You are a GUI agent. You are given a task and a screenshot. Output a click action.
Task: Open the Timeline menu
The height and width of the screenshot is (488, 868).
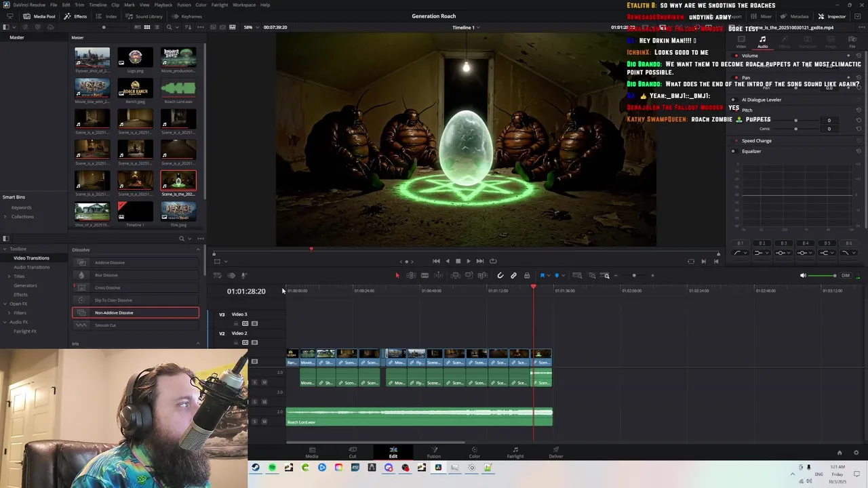(98, 5)
